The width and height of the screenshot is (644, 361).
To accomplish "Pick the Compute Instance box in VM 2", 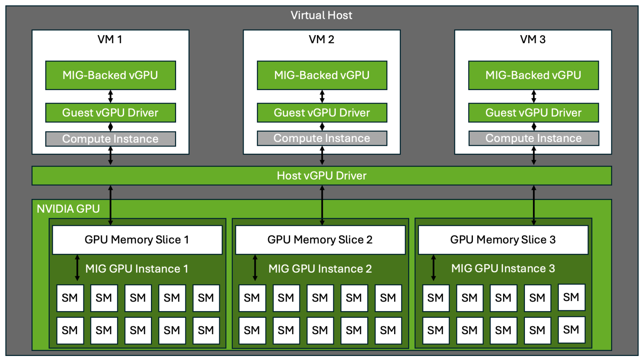I will [x=322, y=138].
